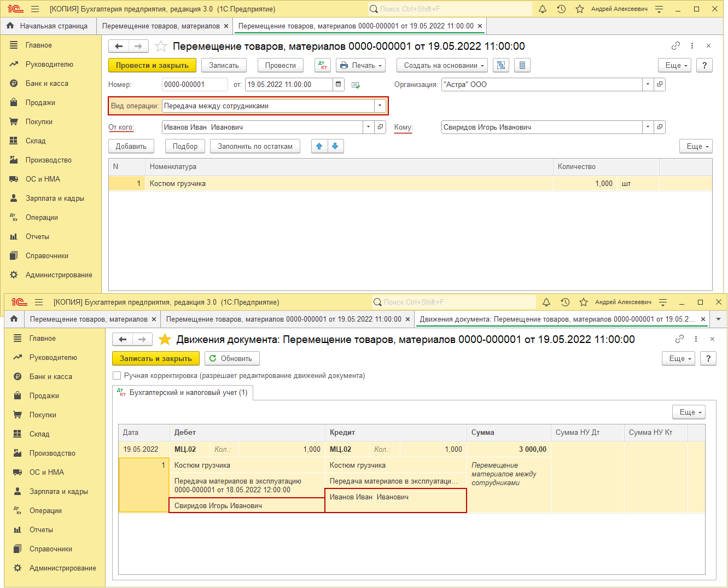
Task: Open the Организация "Астра" ООО card icon
Action: coord(660,84)
